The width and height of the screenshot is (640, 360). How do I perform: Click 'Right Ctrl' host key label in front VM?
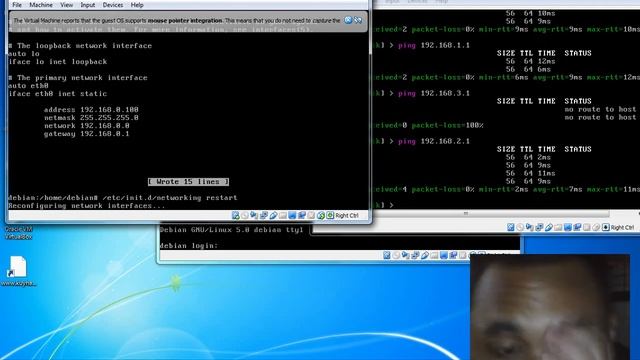pyautogui.click(x=347, y=216)
